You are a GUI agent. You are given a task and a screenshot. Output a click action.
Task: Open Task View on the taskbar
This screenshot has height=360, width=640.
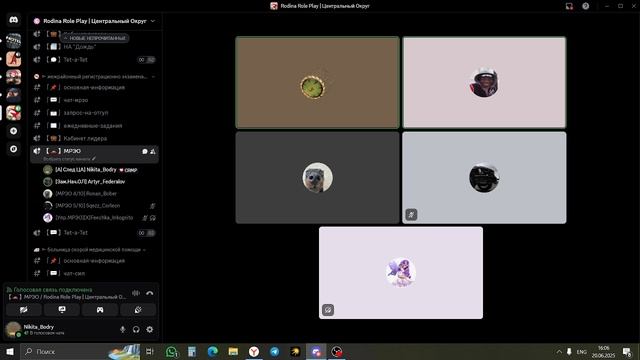(150, 351)
